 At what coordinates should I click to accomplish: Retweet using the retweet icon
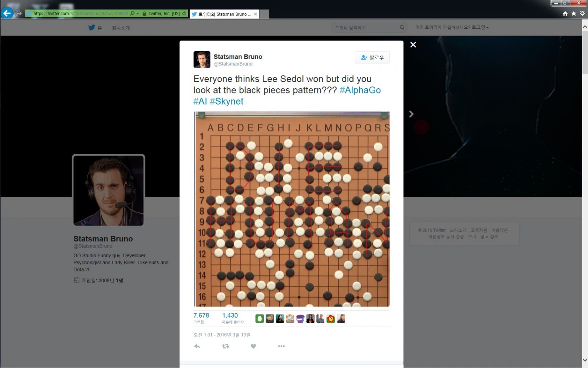click(225, 346)
